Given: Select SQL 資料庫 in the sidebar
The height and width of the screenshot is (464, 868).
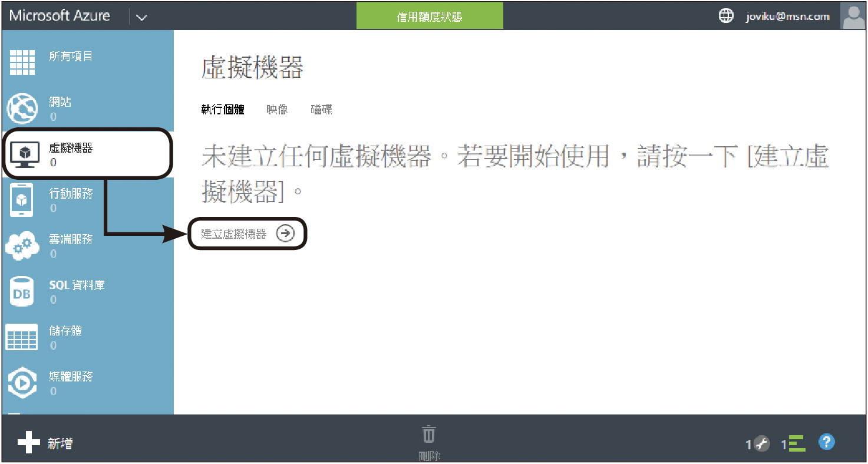Looking at the screenshot, I should [x=77, y=285].
